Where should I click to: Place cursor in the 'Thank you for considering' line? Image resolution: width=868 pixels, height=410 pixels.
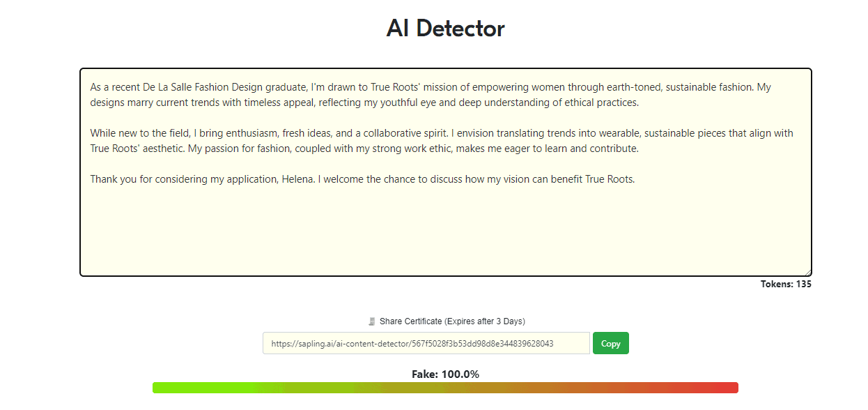pyautogui.click(x=362, y=179)
